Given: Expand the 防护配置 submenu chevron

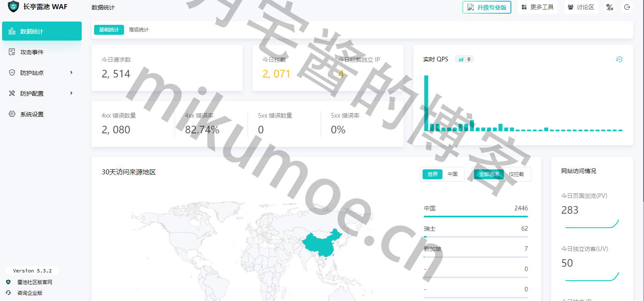Looking at the screenshot, I should coord(71,93).
